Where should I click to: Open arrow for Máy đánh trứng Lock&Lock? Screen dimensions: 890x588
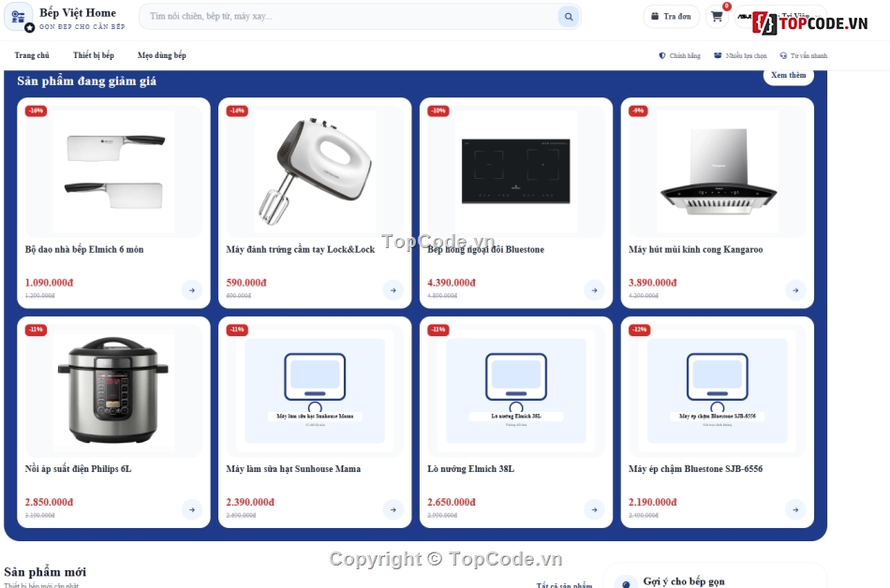pos(393,290)
